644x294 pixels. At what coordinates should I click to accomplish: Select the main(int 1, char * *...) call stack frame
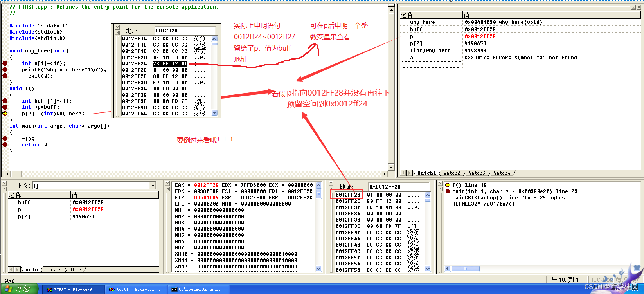point(515,191)
